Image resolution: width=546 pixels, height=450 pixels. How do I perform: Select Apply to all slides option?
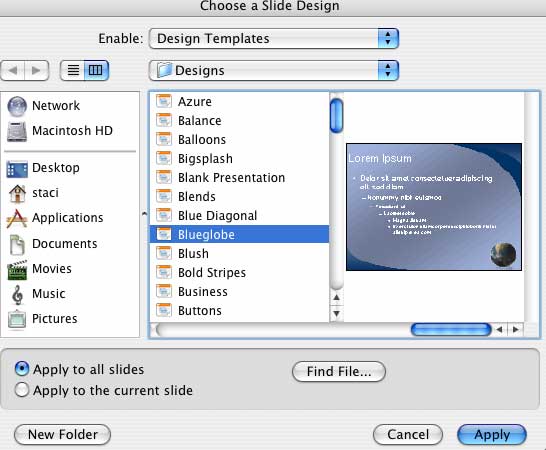pyautogui.click(x=22, y=369)
